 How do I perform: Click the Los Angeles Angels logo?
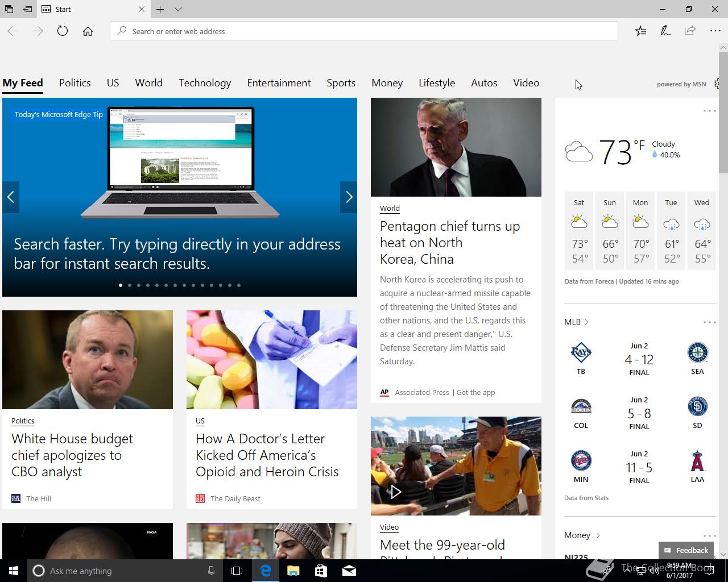click(697, 461)
